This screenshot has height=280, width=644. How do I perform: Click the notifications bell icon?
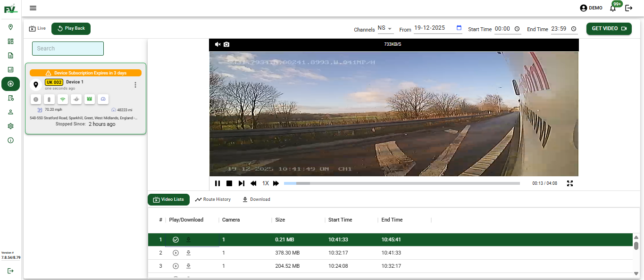[613, 8]
